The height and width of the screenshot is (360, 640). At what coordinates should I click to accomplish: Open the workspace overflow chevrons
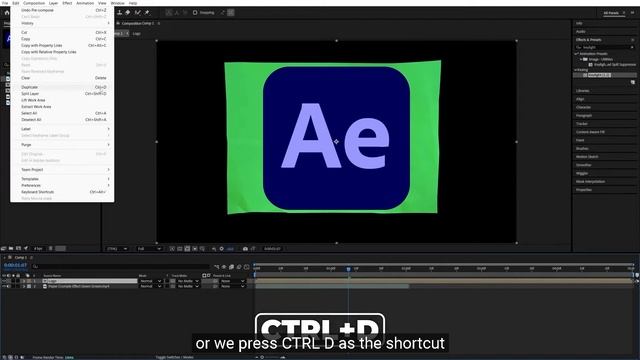633,13
